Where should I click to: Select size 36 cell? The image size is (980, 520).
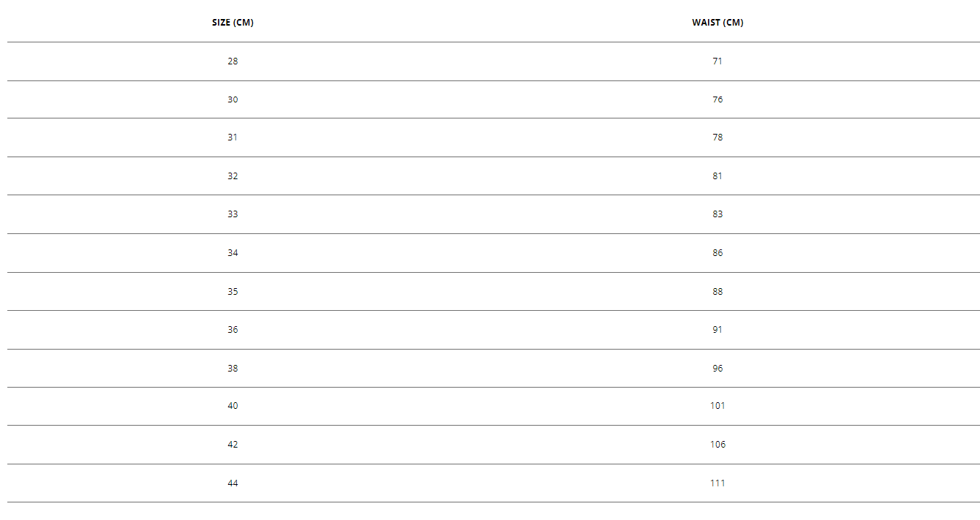[x=233, y=330]
